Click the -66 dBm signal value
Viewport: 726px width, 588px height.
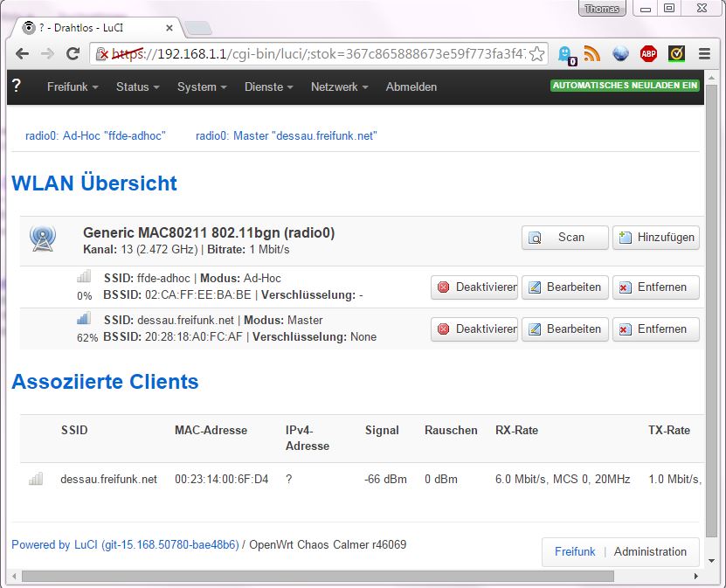[385, 479]
